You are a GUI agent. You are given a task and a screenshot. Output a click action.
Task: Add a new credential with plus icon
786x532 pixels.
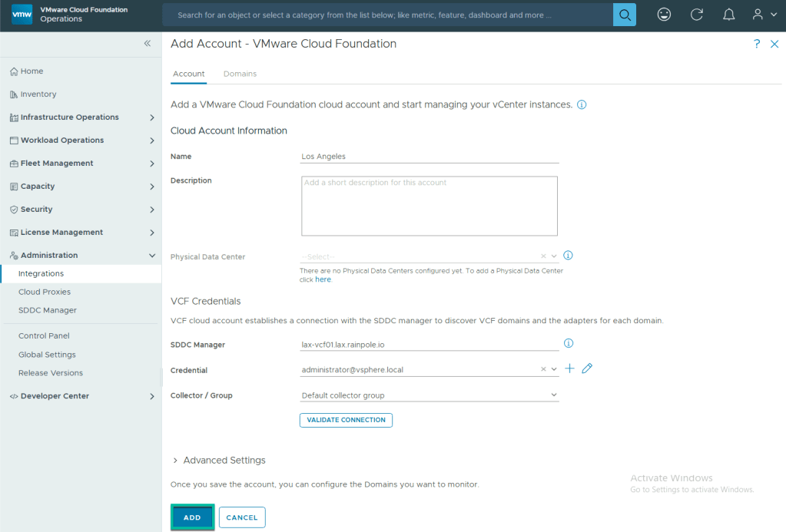click(569, 368)
